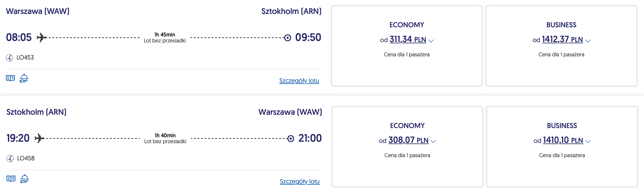The image size is (644, 193).
Task: Click the airplane icon beside 08:05 departure
Action: 42,38
